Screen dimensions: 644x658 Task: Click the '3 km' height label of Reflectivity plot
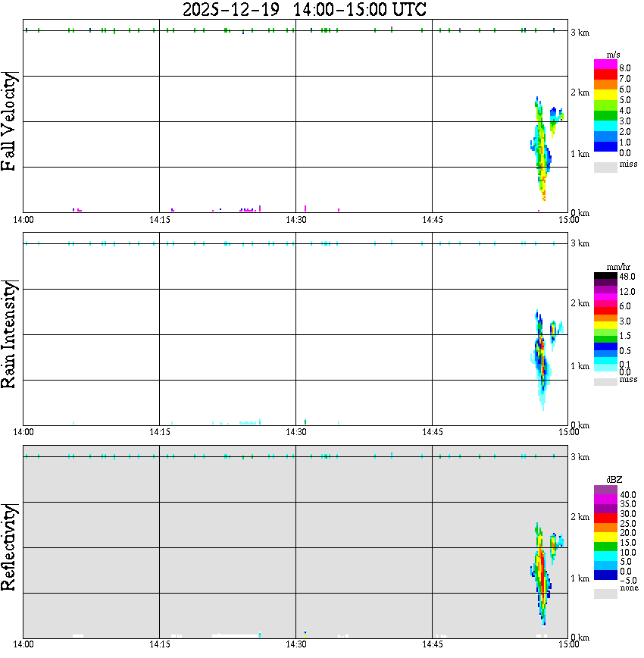pyautogui.click(x=580, y=457)
